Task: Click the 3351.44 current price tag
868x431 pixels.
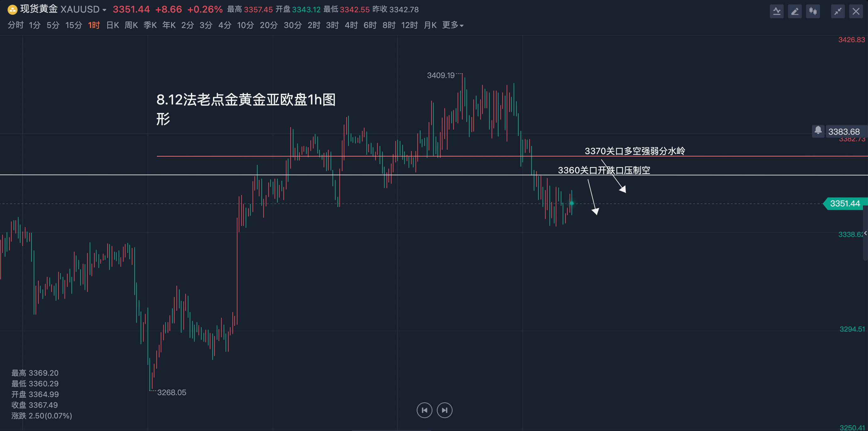Action: pyautogui.click(x=844, y=204)
